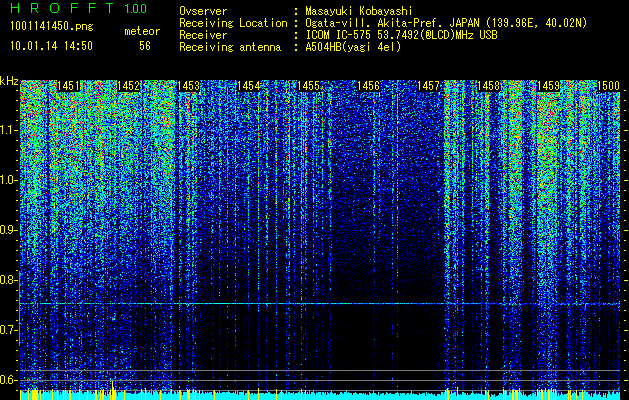Click the 1457 time marker
The image size is (629, 400).
[428, 86]
